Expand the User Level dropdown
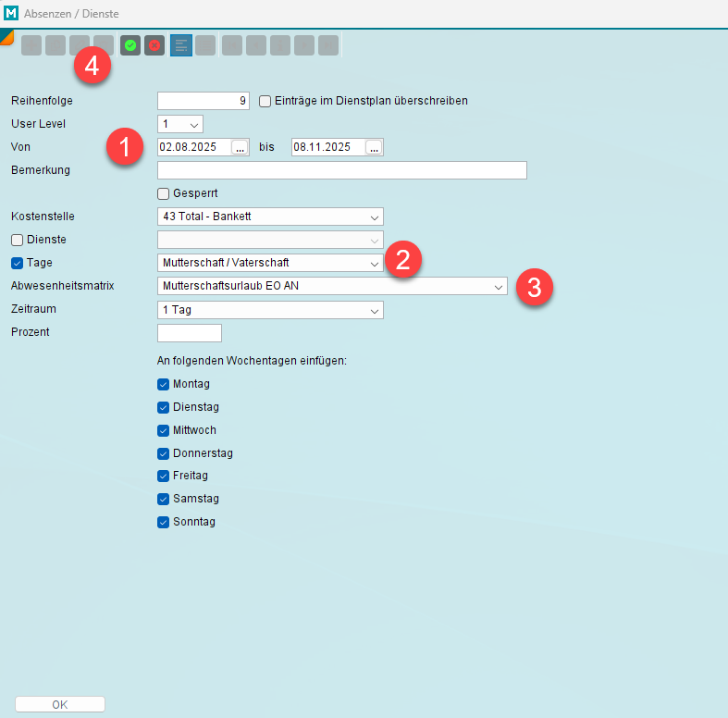Viewport: 728px width, 718px height. 194,124
